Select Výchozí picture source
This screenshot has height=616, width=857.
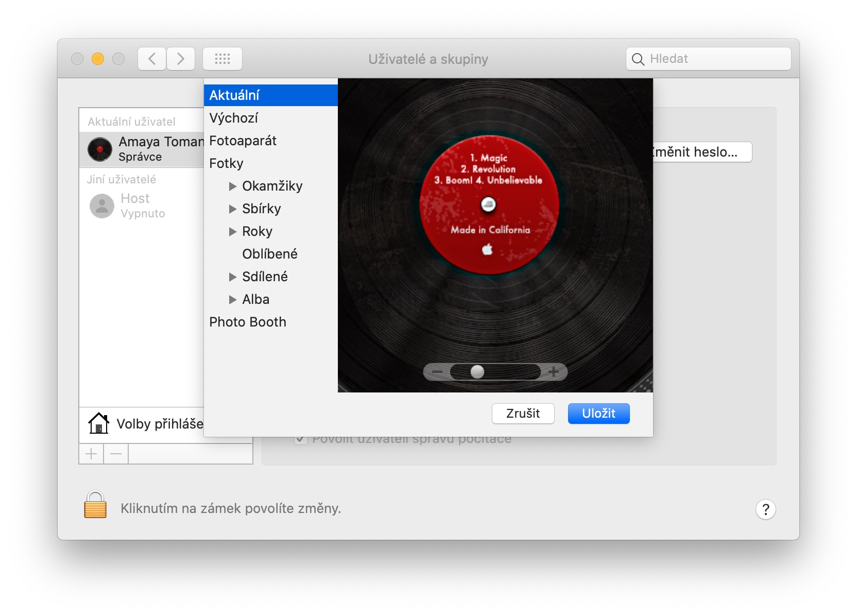point(271,118)
